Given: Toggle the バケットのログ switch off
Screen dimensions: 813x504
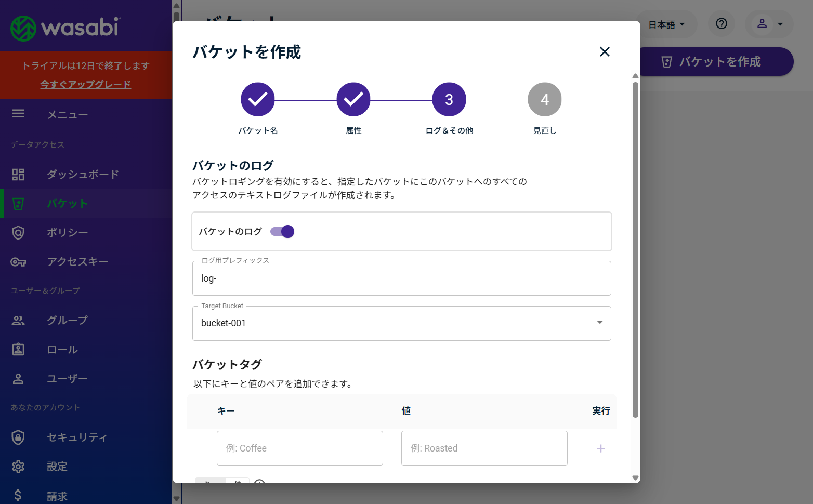Looking at the screenshot, I should 282,231.
